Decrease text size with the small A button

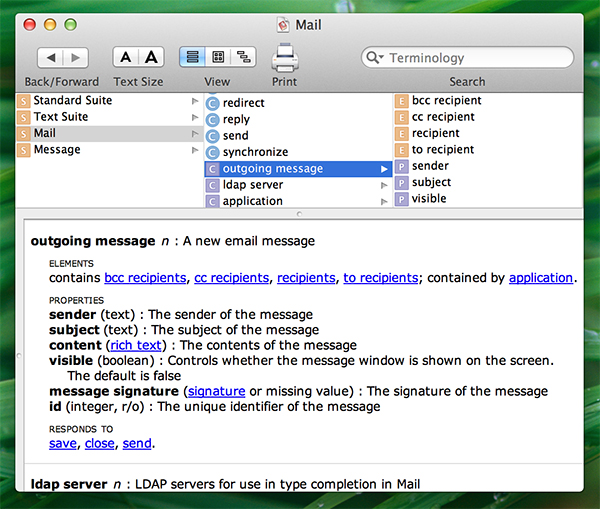[x=126, y=57]
